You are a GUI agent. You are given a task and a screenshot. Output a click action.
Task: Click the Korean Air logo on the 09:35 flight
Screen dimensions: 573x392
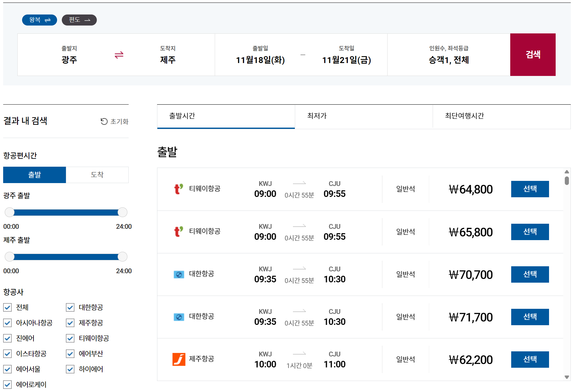coord(178,274)
